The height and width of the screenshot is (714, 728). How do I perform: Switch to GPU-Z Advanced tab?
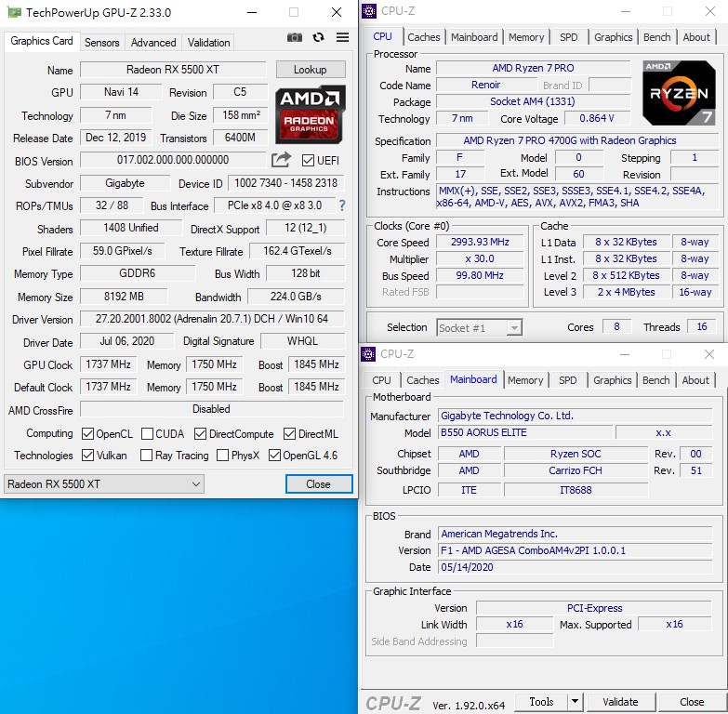153,43
